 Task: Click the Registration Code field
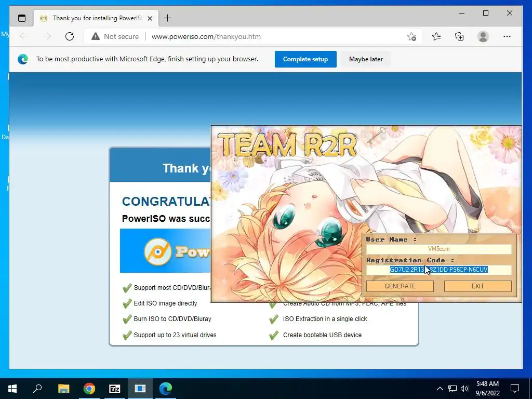438,270
